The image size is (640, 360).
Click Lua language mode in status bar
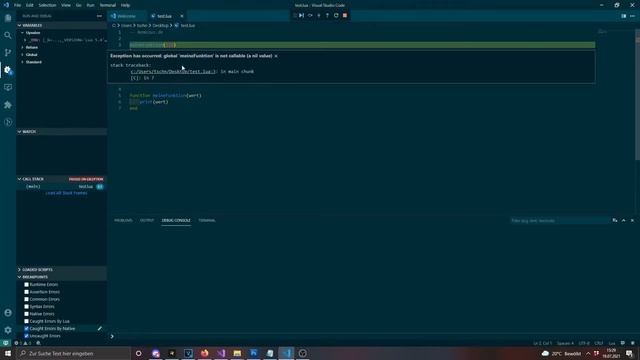612,343
